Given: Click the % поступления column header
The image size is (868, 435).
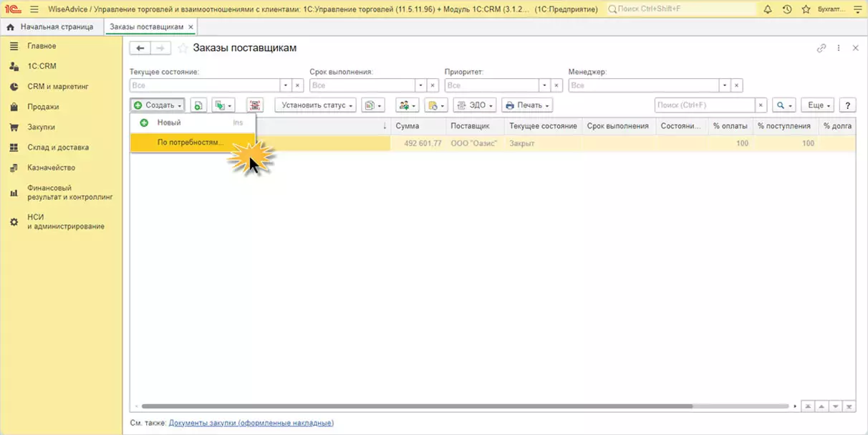Looking at the screenshot, I should (786, 125).
